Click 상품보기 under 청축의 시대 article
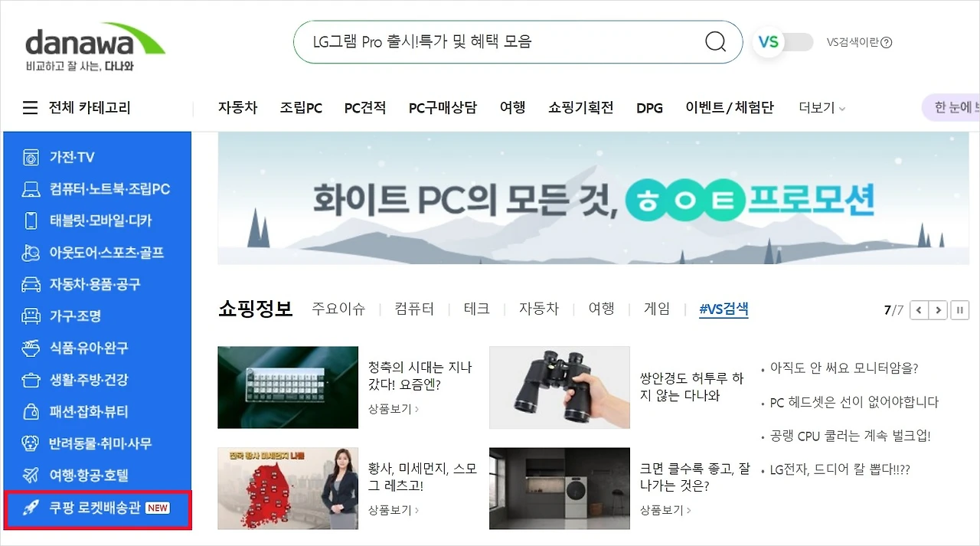Image resolution: width=980 pixels, height=546 pixels. [x=394, y=409]
